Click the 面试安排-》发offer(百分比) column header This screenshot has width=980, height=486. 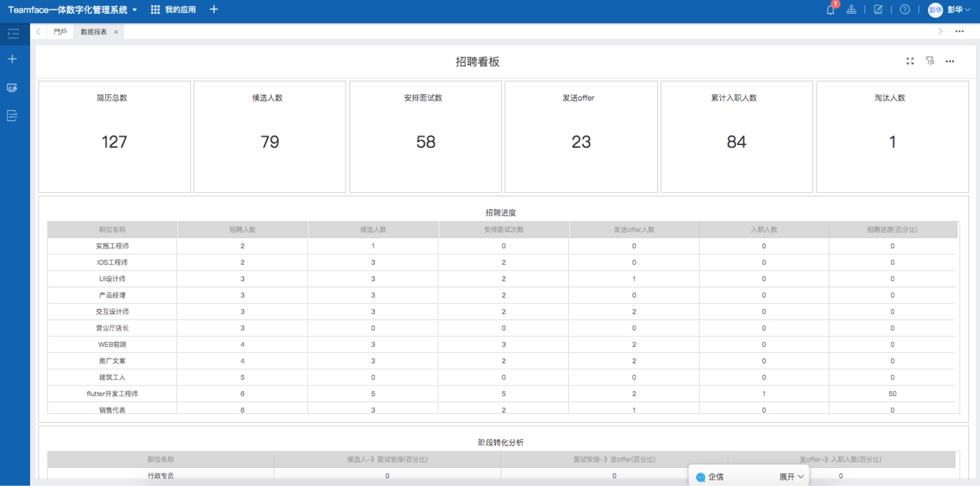[x=614, y=459]
